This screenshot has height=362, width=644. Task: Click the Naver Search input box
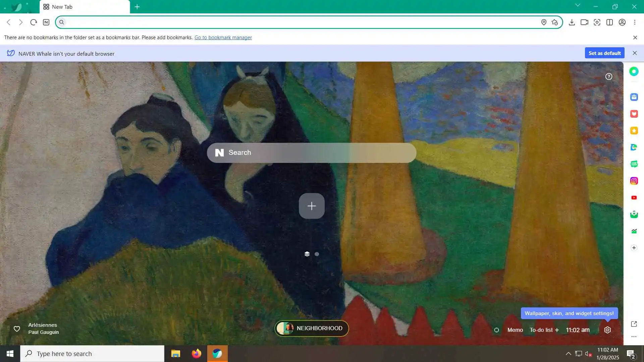[x=311, y=153]
